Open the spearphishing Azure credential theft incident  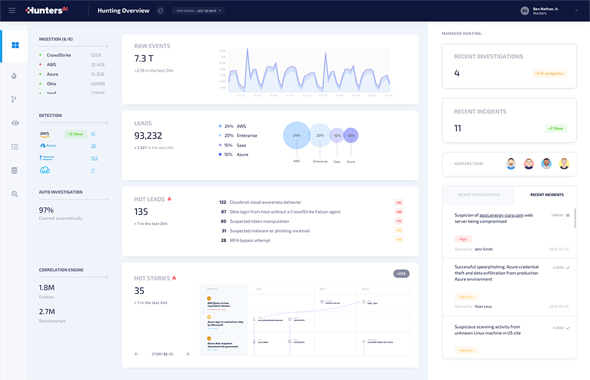510,288
